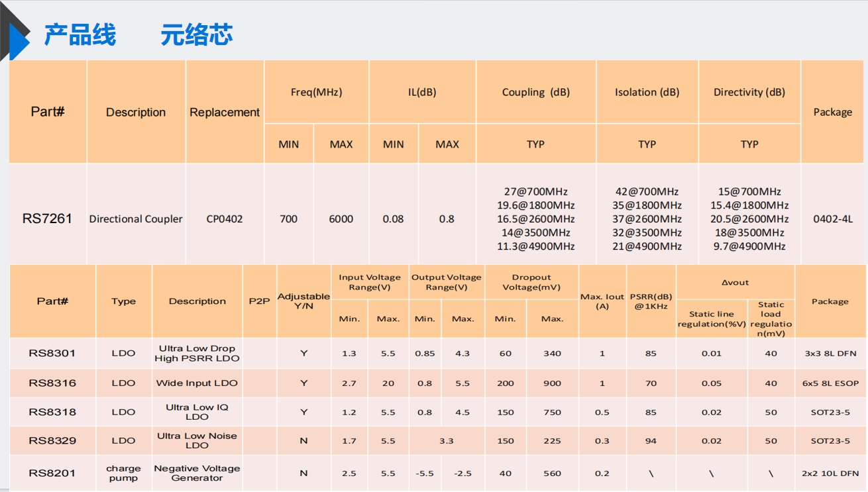Select the Ultra Low Noise LDO cell
Viewport: 868px width, 492px height.
pyautogui.click(x=197, y=440)
